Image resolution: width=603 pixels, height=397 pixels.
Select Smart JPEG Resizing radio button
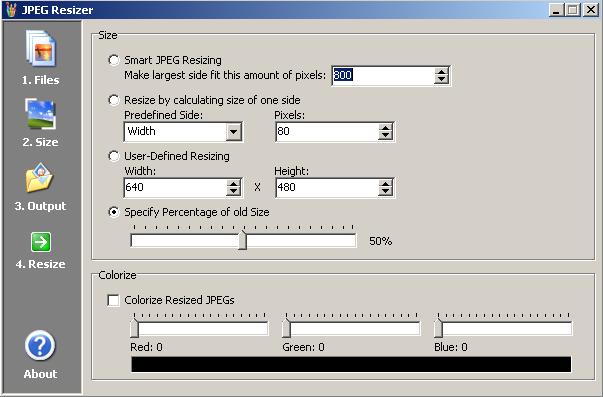(113, 60)
